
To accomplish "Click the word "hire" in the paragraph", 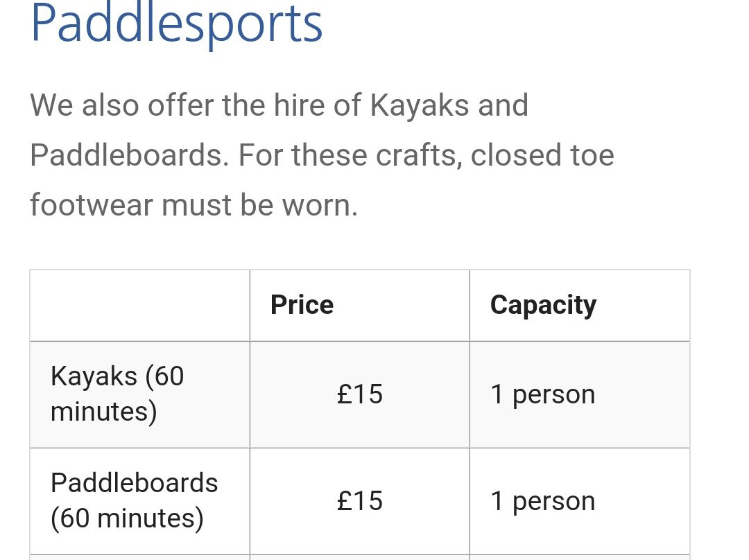I will click(299, 105).
